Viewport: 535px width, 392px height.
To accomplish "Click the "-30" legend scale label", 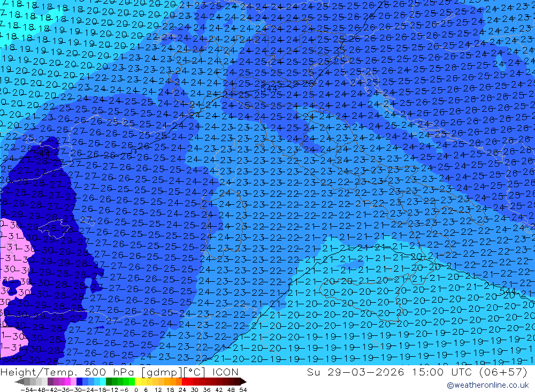I will click(76, 390).
